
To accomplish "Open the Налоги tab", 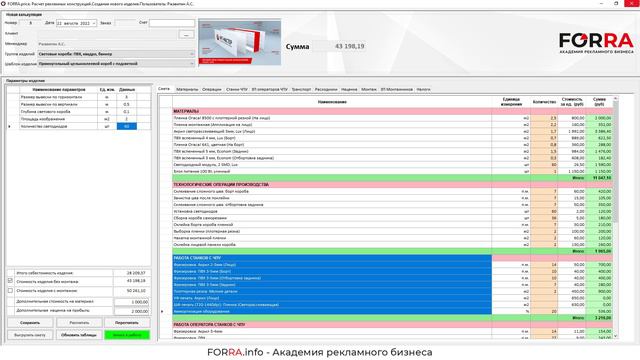I will pos(423,89).
